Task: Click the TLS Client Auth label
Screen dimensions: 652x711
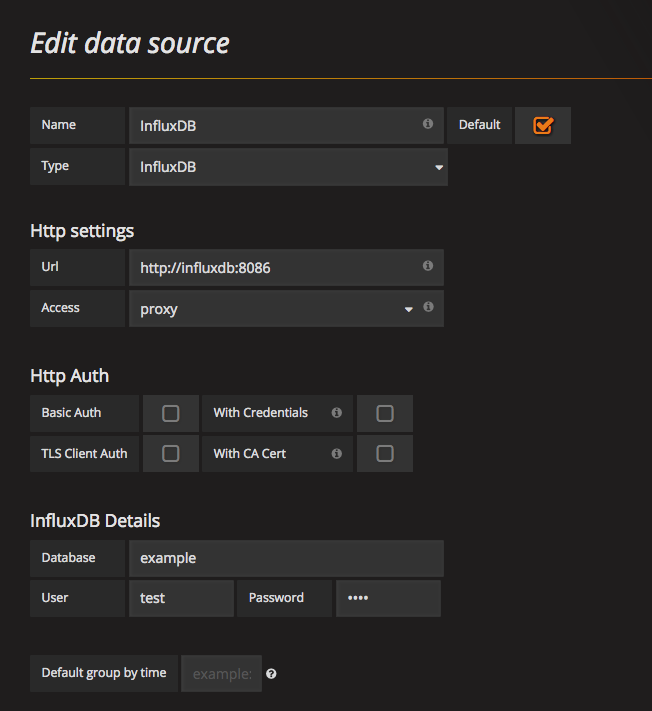Action: 84,453
